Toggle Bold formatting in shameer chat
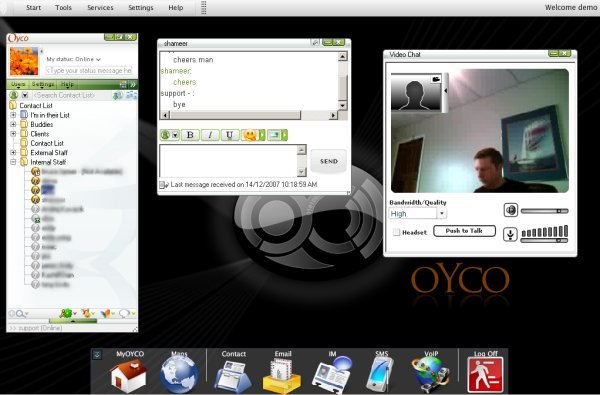Viewport: 600px width, 395px height. tap(190, 135)
